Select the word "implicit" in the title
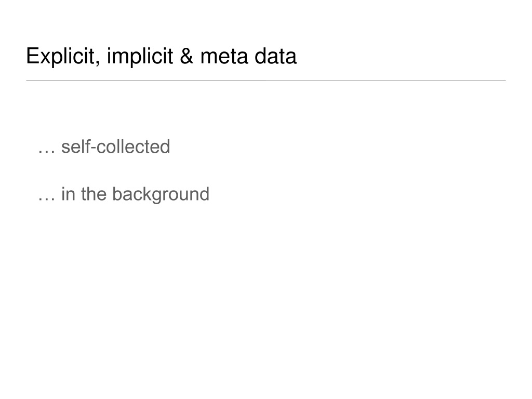The height and width of the screenshot is (399, 532). point(140,56)
